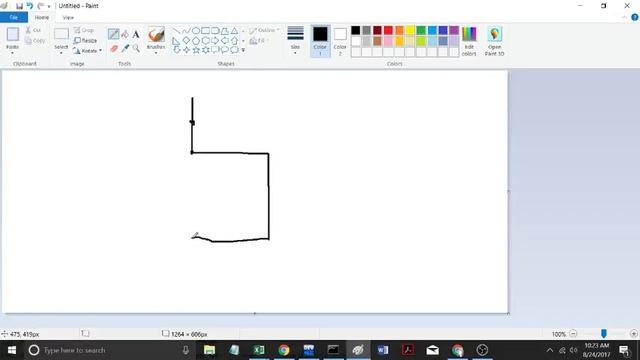Screen dimensions: 640x360
Task: Click Edit colors button
Action: (x=469, y=41)
